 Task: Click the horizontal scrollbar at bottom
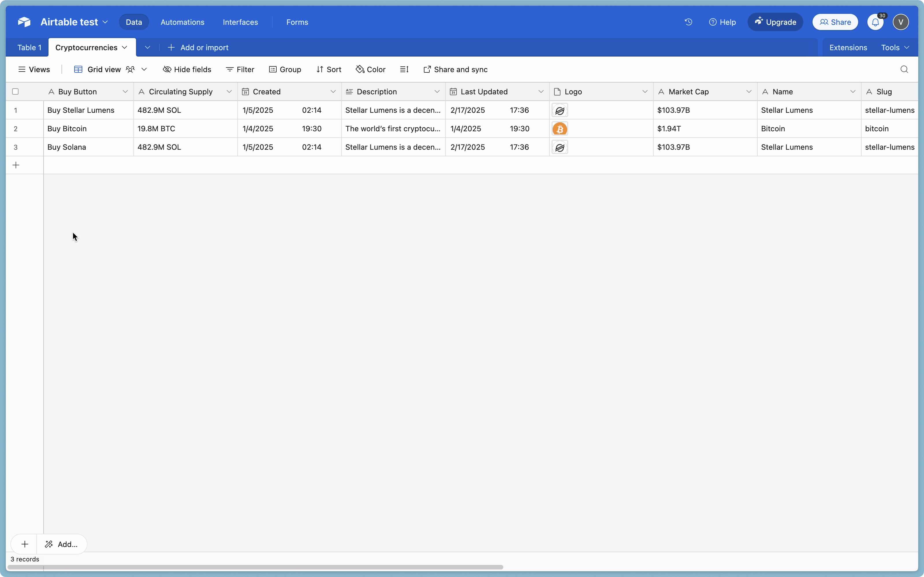click(x=255, y=567)
